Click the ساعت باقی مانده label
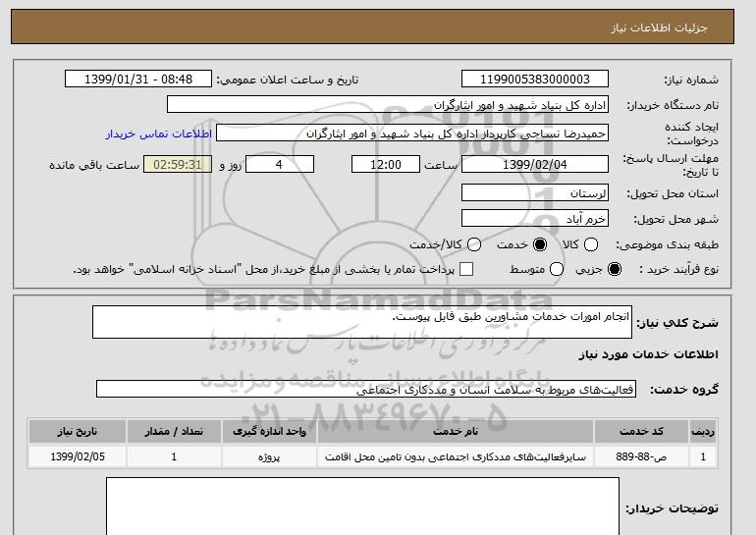Image resolution: width=756 pixels, height=535 pixels. 94,165
